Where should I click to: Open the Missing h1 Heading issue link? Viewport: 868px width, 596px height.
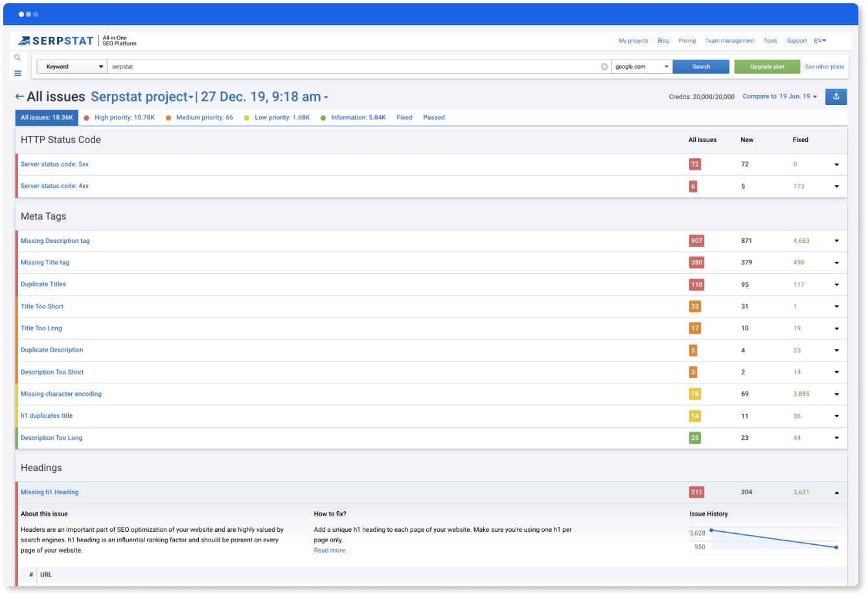50,492
